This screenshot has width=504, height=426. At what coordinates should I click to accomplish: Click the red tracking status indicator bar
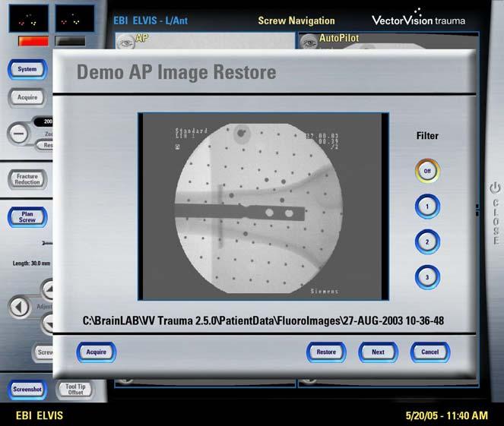click(x=33, y=41)
